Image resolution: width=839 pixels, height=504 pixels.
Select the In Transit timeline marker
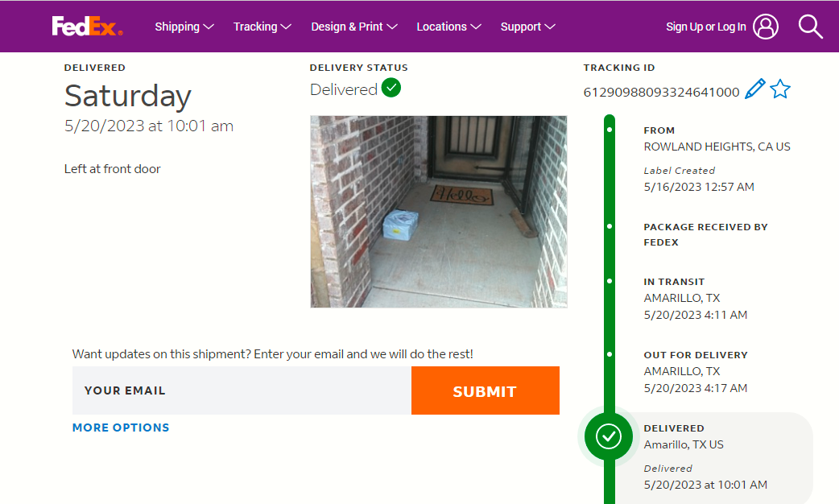pyautogui.click(x=610, y=281)
